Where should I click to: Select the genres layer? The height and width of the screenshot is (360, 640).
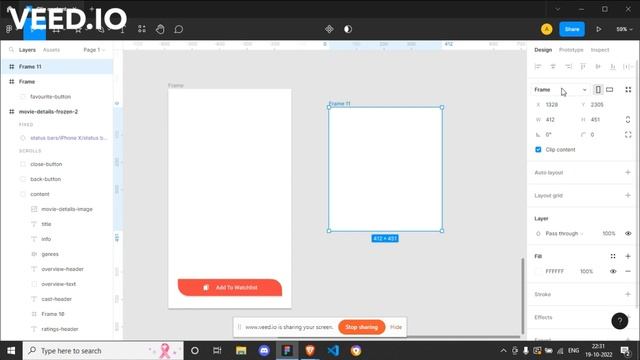(57, 254)
